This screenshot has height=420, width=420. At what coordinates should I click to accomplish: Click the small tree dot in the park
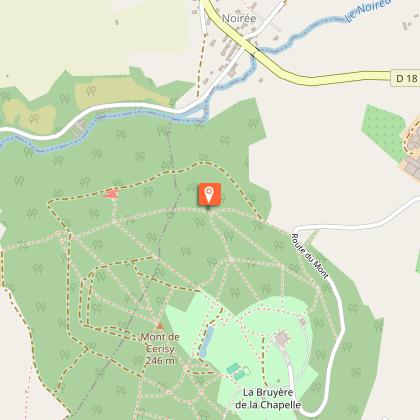[x=278, y=380]
